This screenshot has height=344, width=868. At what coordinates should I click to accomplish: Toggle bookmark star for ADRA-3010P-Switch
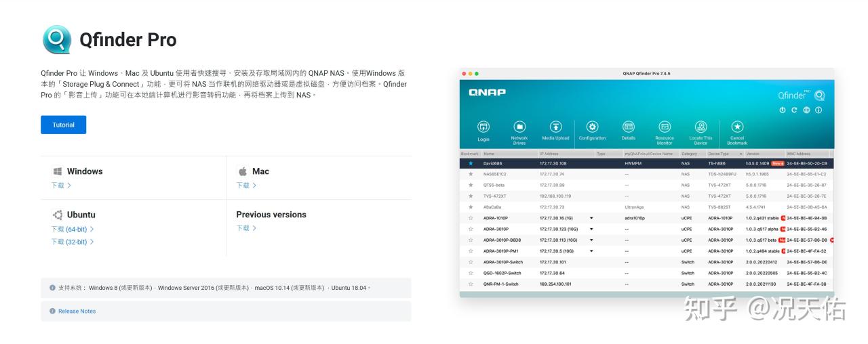pyautogui.click(x=471, y=262)
